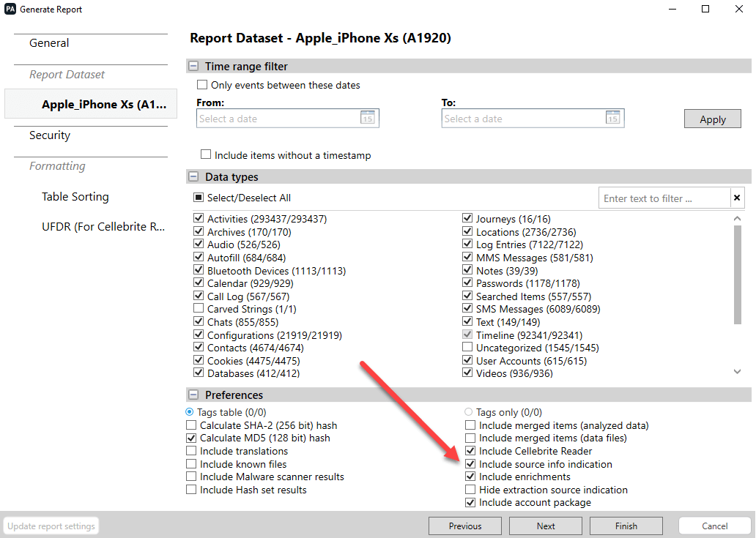Enable Only events between these dates

(x=202, y=85)
